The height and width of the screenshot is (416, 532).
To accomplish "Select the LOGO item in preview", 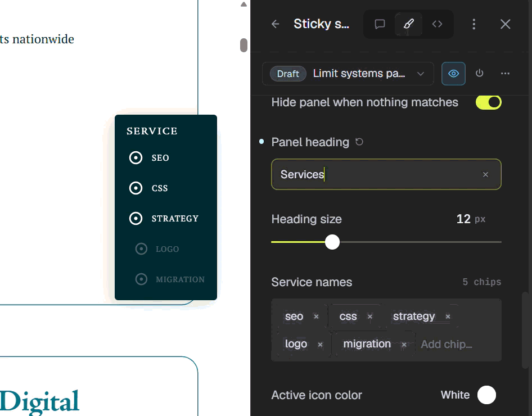I will (x=157, y=249).
